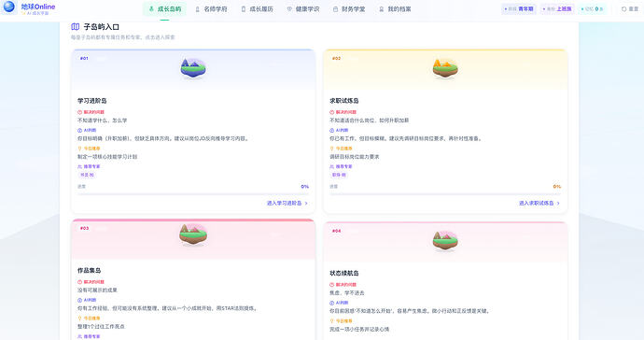The image size is (644, 340).
Task: Click the 今日推荐 bulb icon in 学习进阶岛
Action: 79,149
